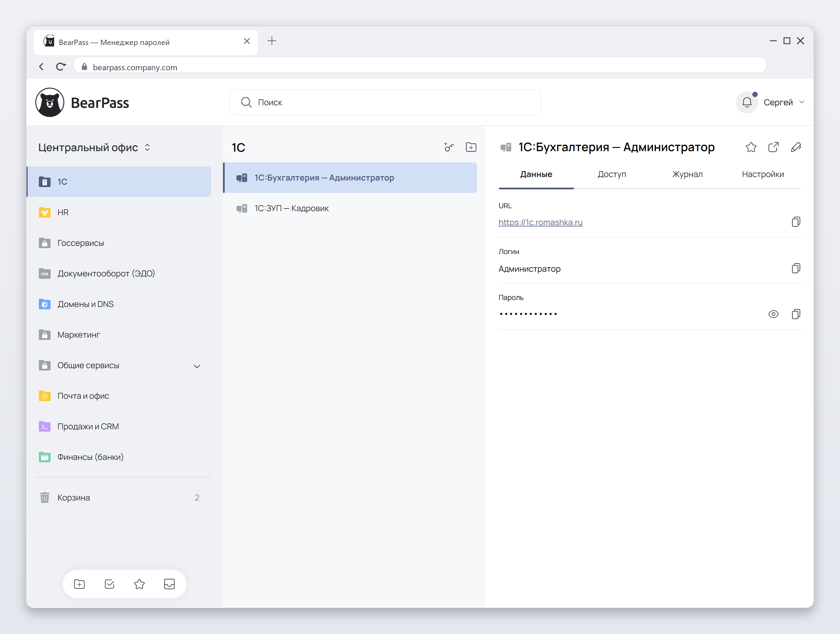Copy the URL field value
The width and height of the screenshot is (840, 634).
pyautogui.click(x=796, y=222)
